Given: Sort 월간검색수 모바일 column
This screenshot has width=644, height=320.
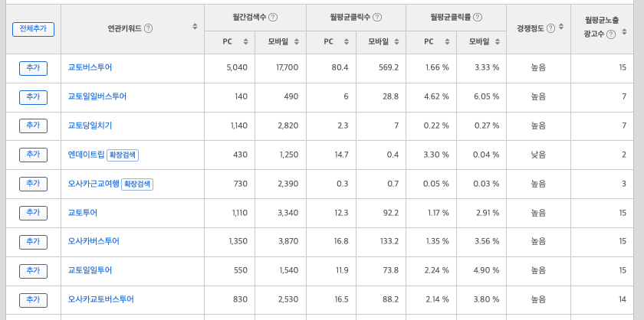Looking at the screenshot, I should coord(297,41).
